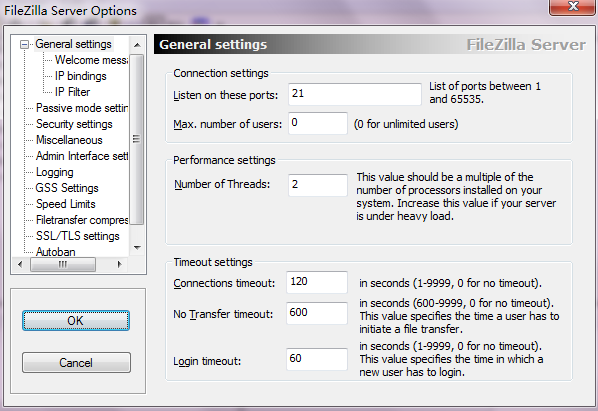The width and height of the screenshot is (598, 411).
Task: Open Passive mode settings
Action: 82,108
